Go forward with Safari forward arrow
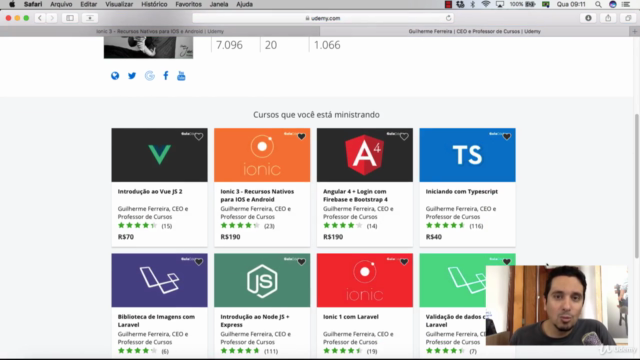Image resolution: width=640 pixels, height=360 pixels. 52,18
